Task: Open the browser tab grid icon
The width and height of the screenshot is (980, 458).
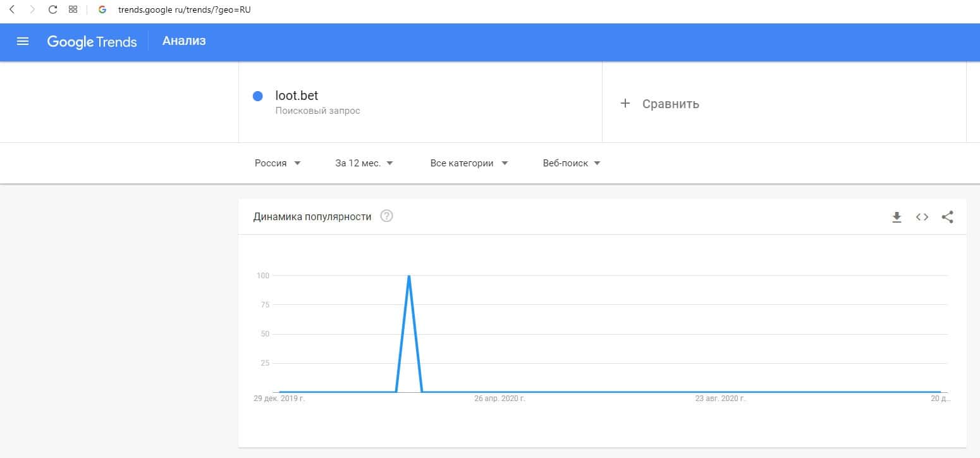Action: coord(73,9)
